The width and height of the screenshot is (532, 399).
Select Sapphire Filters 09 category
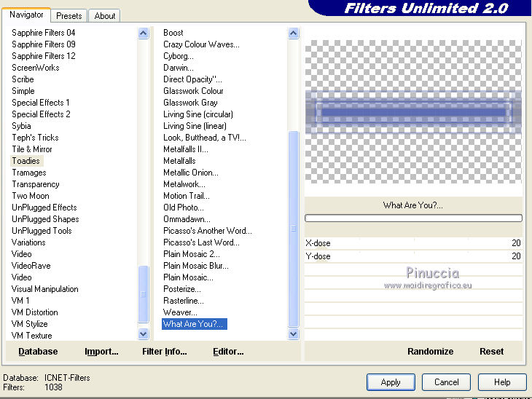[44, 44]
